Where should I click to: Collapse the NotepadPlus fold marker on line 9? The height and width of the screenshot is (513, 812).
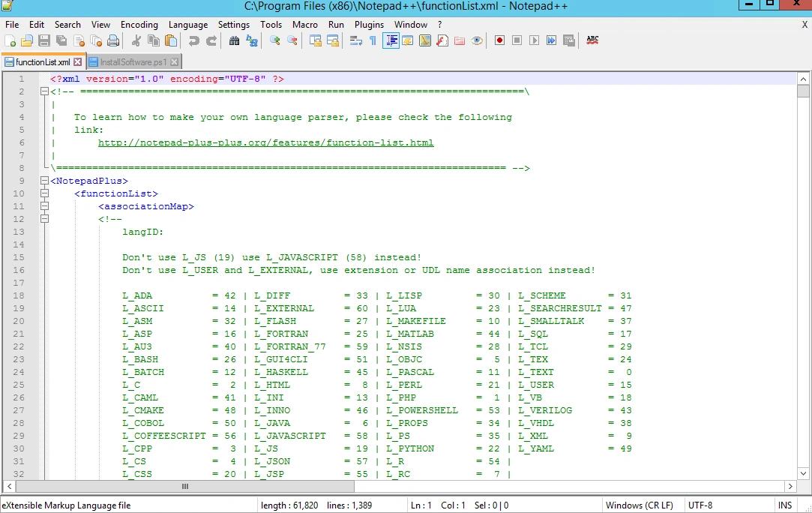point(44,181)
